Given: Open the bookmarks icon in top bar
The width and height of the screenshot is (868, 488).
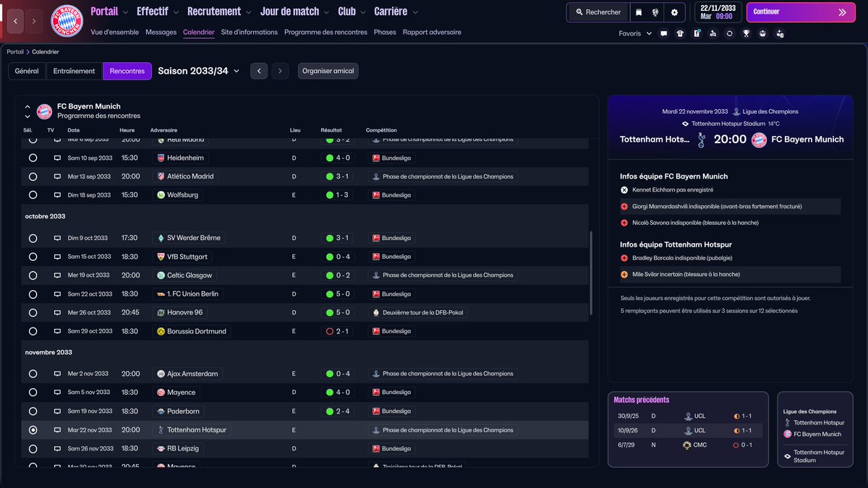Looking at the screenshot, I should point(639,12).
